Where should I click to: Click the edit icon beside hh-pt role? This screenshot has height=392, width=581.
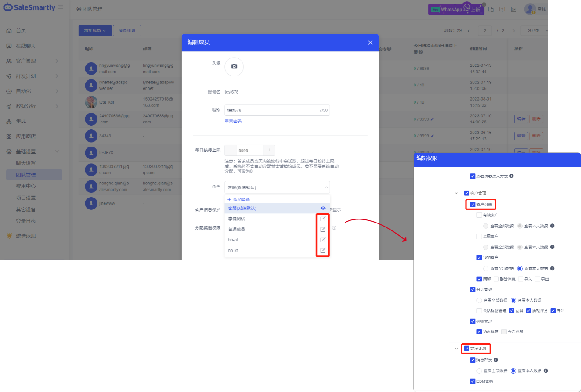pos(323,240)
